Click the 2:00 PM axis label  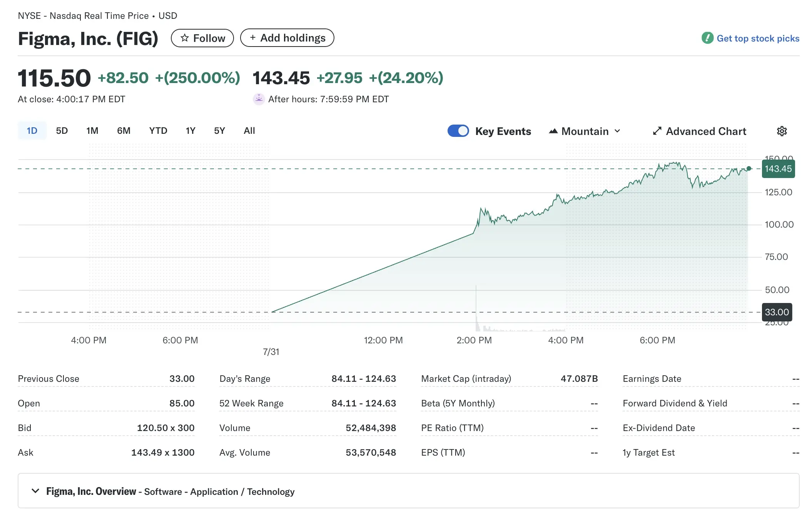point(474,340)
